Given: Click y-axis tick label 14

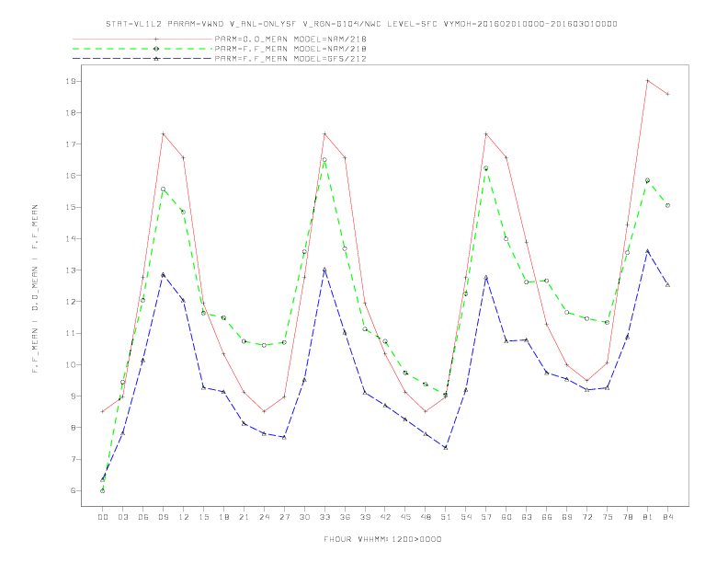Looking at the screenshot, I should pos(71,239).
